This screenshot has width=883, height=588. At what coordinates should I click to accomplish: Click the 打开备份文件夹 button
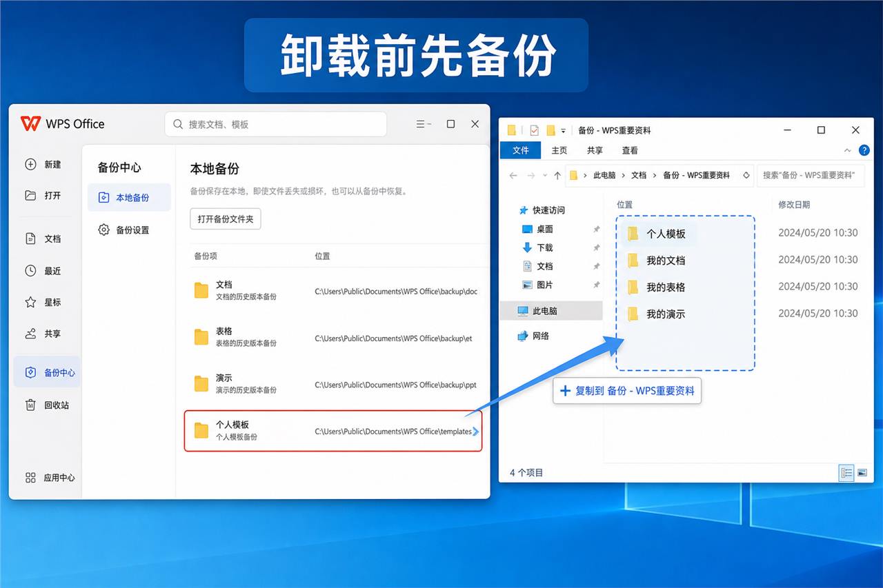click(x=226, y=219)
